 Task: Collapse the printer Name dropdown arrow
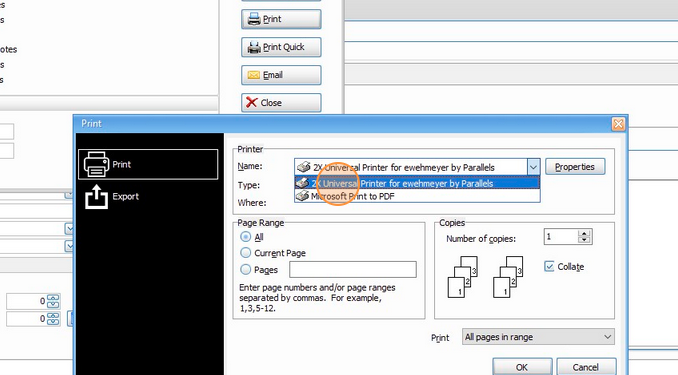[533, 167]
